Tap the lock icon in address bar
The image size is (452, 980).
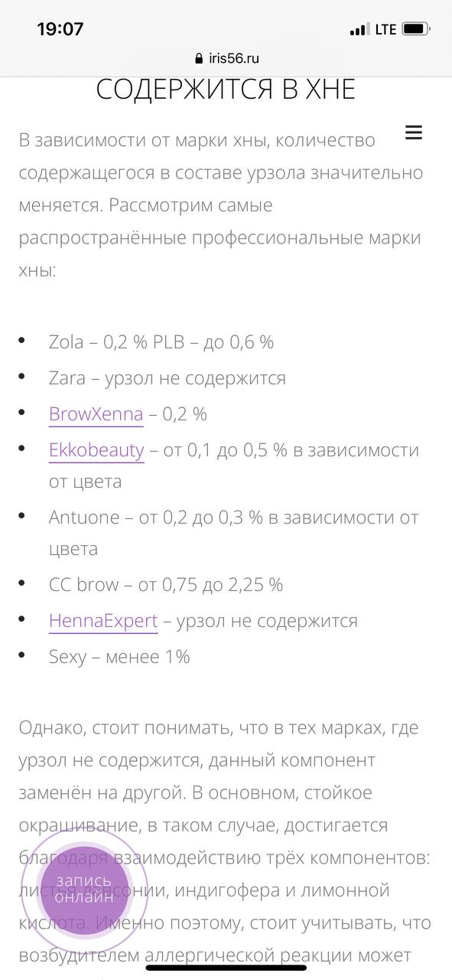click(x=200, y=59)
